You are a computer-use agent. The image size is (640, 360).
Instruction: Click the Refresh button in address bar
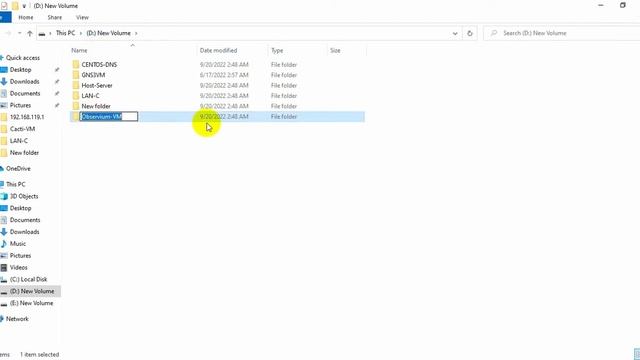click(x=470, y=33)
